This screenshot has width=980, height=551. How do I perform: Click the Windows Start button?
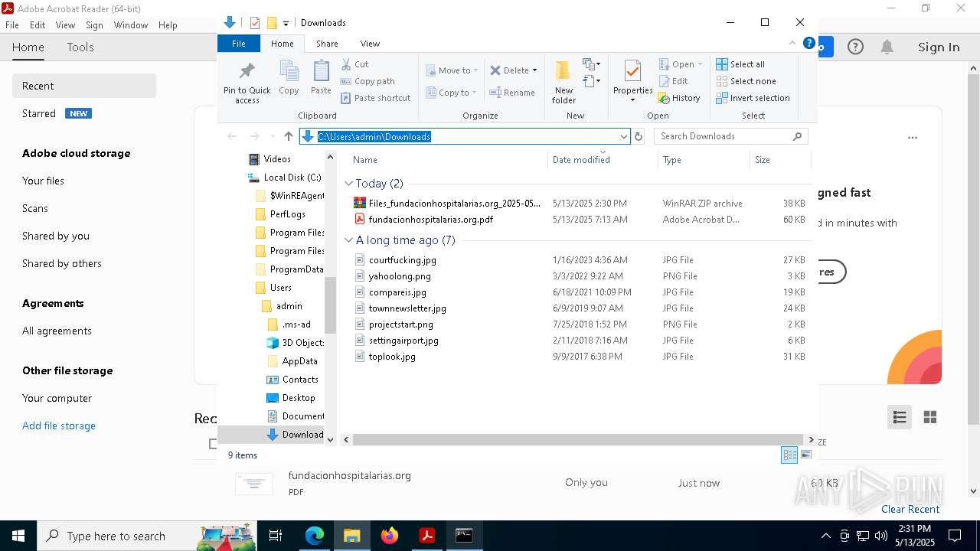click(18, 536)
